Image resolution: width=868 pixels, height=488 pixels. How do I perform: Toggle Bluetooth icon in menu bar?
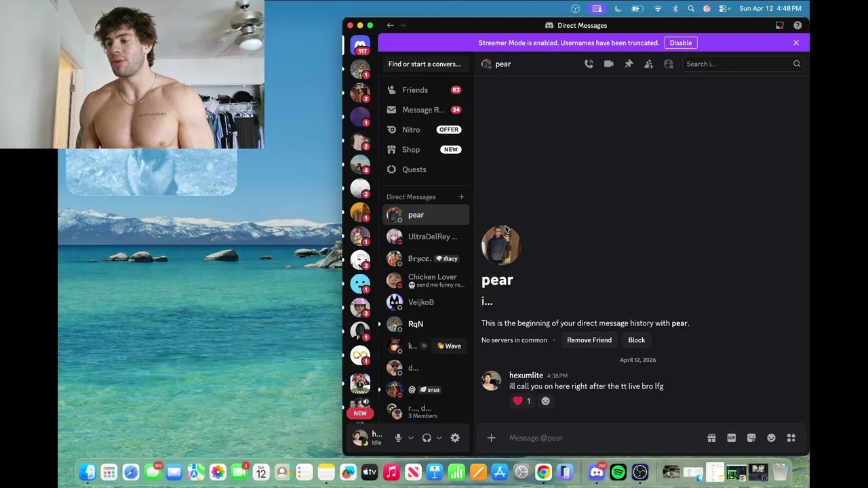(x=675, y=8)
